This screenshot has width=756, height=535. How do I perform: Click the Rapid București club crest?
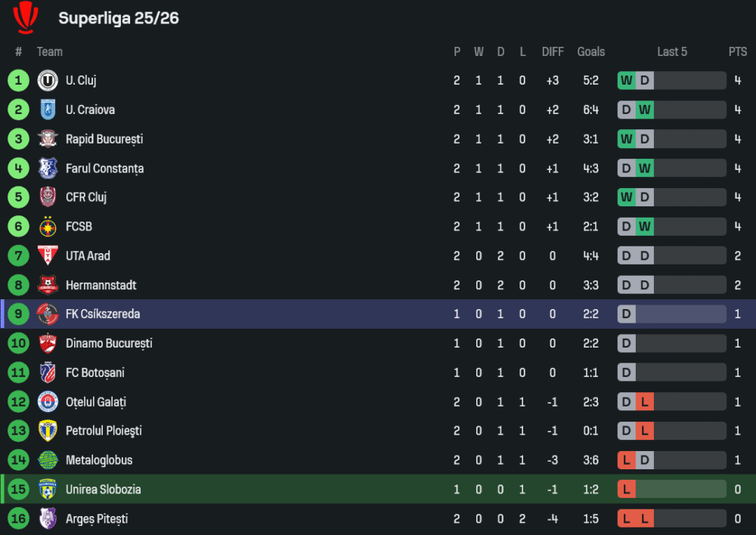click(48, 139)
